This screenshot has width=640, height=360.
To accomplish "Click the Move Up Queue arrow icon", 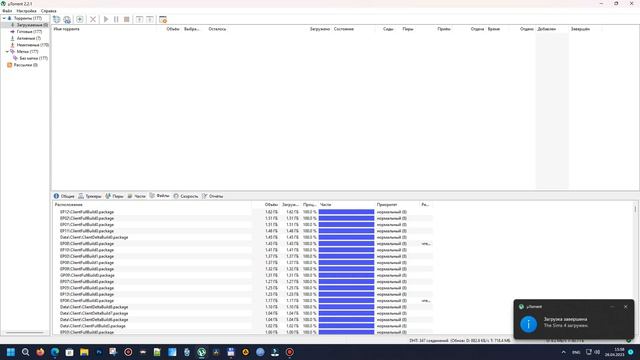I will click(139, 20).
